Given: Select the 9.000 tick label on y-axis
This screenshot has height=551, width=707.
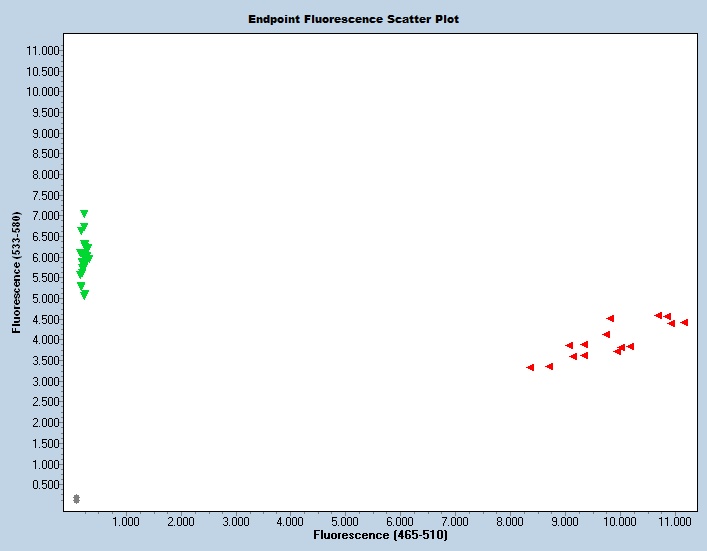Looking at the screenshot, I should [x=45, y=133].
